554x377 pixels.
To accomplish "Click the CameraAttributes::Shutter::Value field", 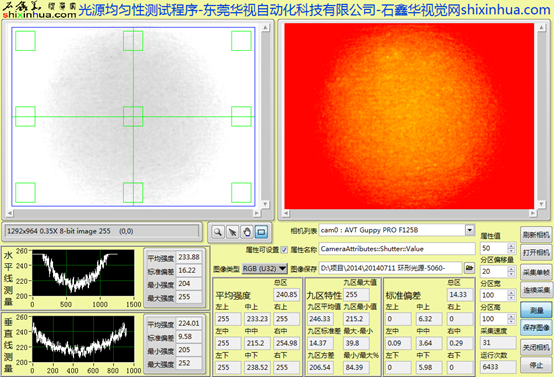I will click(397, 249).
